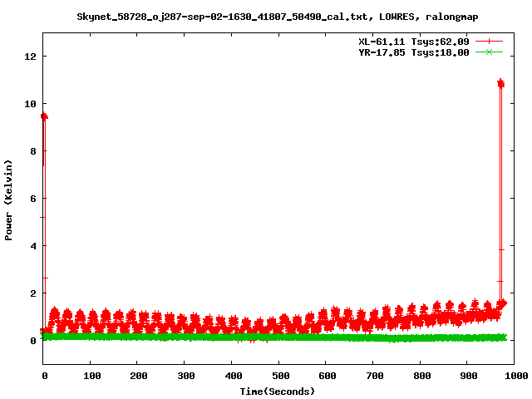Select the YR-17.85 Tsys:18.00 legend entry
Viewport: 532px width, 399px height.
[x=414, y=52]
